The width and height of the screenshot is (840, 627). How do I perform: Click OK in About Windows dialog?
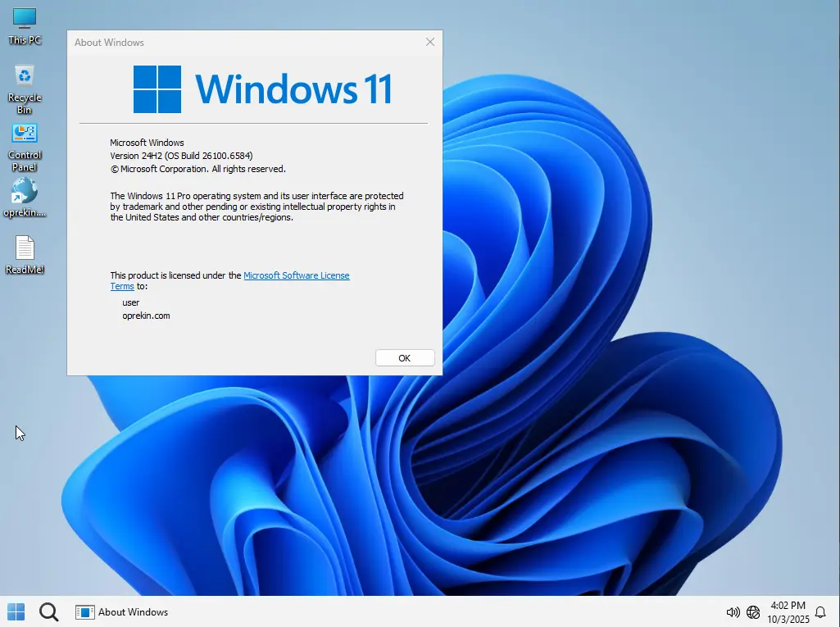(x=405, y=358)
